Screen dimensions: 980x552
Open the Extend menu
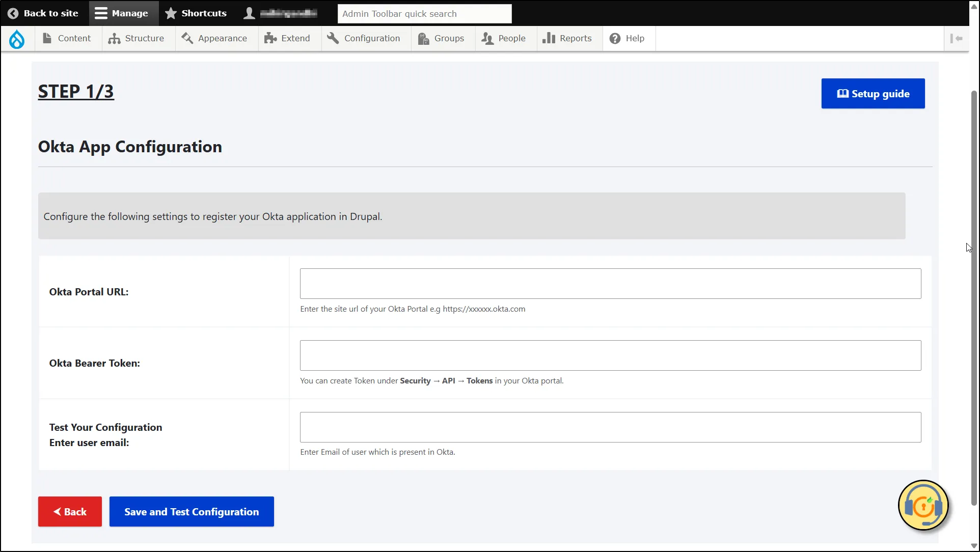290,38
